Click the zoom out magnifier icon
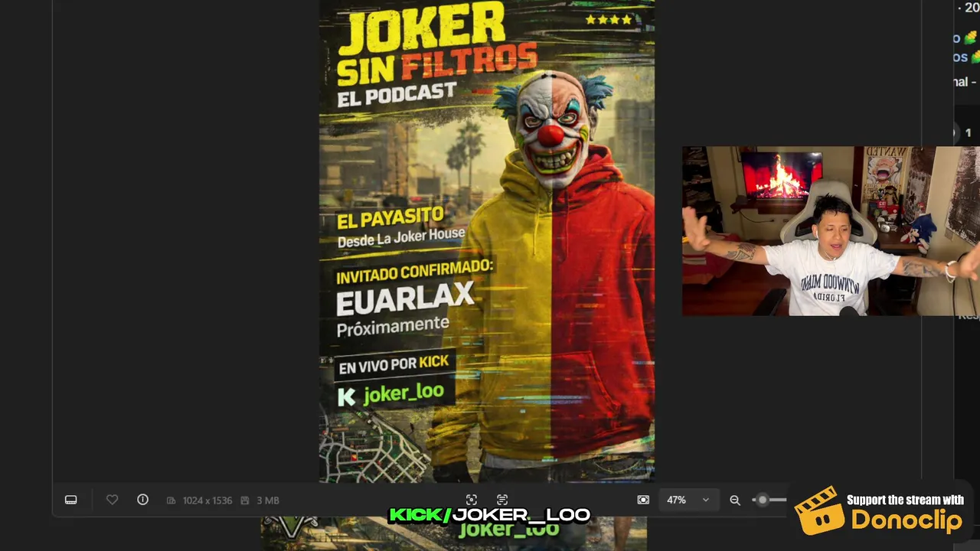980x551 pixels. [735, 500]
